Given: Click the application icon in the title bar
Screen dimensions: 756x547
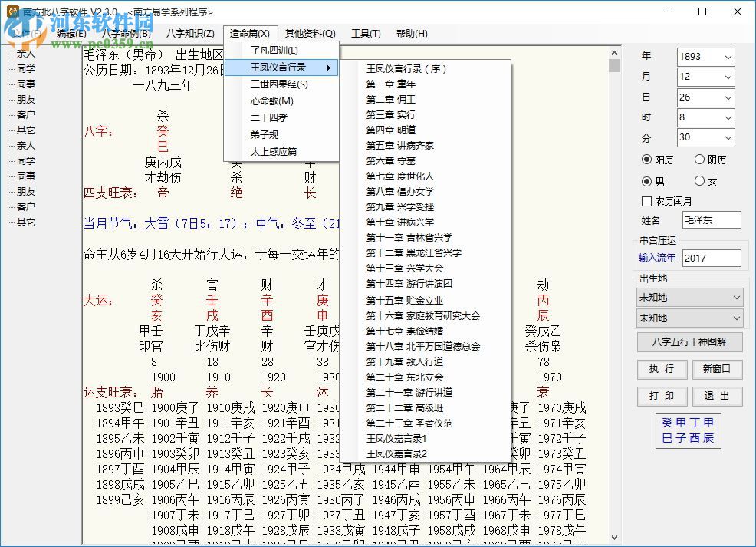Looking at the screenshot, I should (x=12, y=11).
